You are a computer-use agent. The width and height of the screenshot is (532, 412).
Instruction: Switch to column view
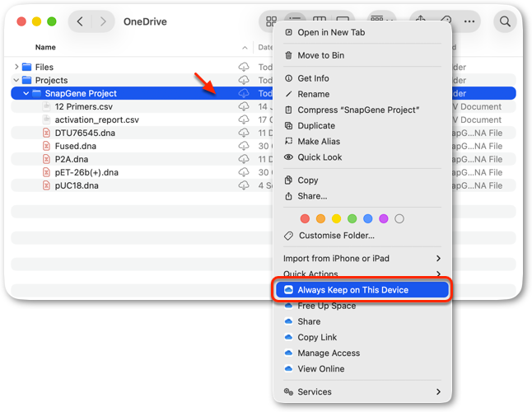pyautogui.click(x=320, y=20)
